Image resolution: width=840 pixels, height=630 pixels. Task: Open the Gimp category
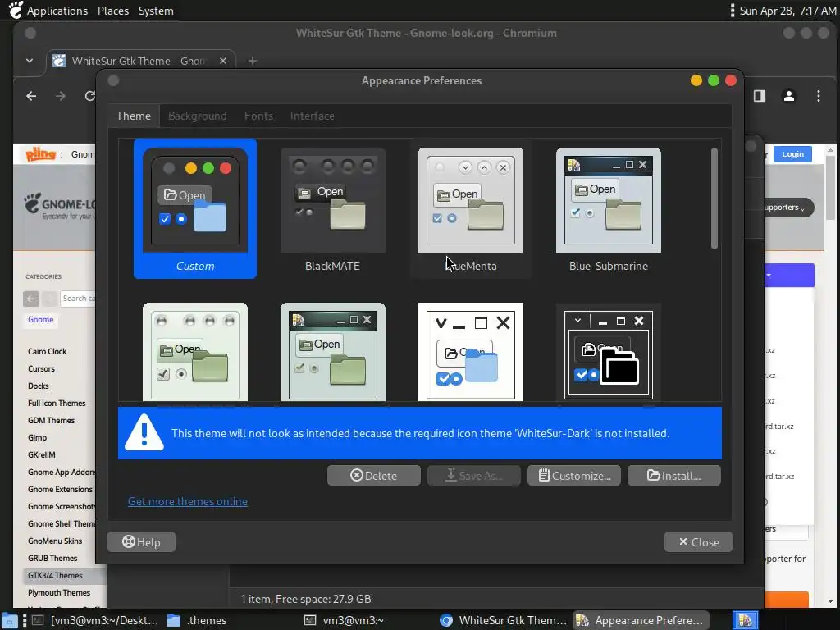coord(38,438)
